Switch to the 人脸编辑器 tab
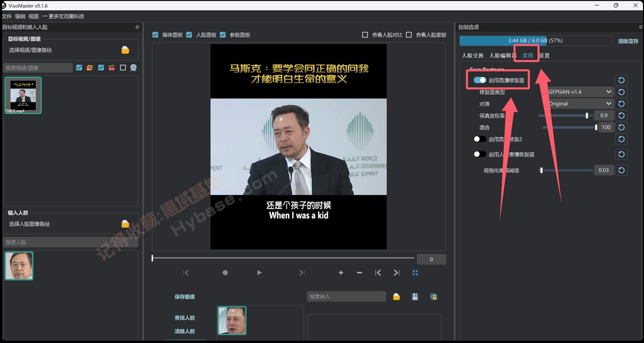This screenshot has height=343, width=644. pyautogui.click(x=502, y=55)
